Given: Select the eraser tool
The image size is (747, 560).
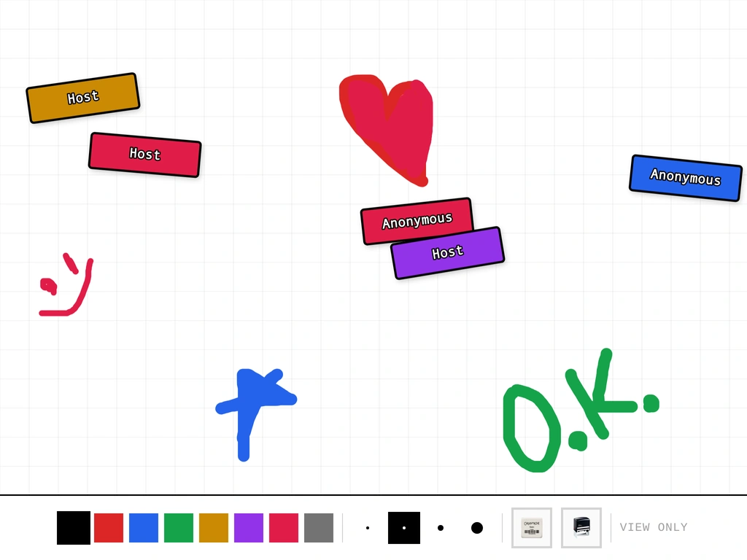Looking at the screenshot, I should (531, 527).
